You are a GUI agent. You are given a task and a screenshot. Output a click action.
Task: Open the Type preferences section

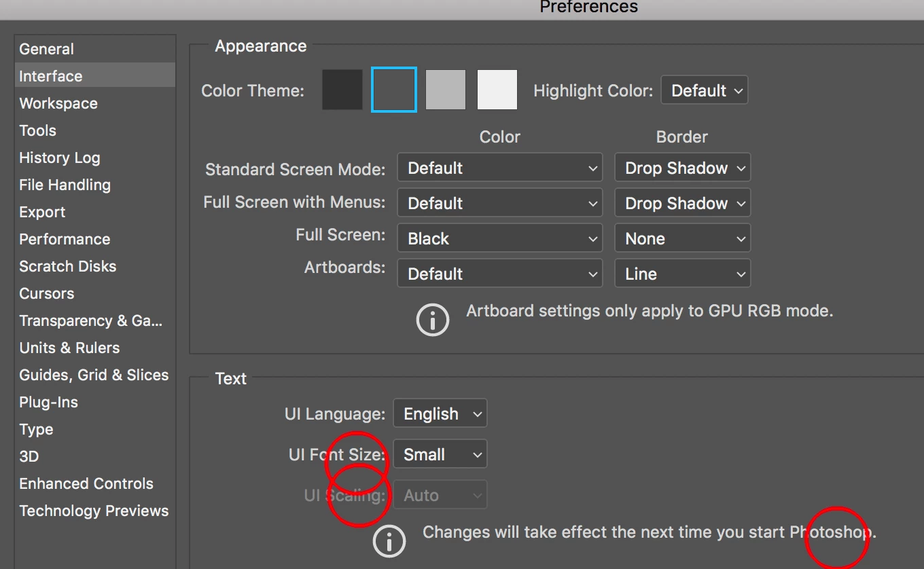click(x=36, y=428)
